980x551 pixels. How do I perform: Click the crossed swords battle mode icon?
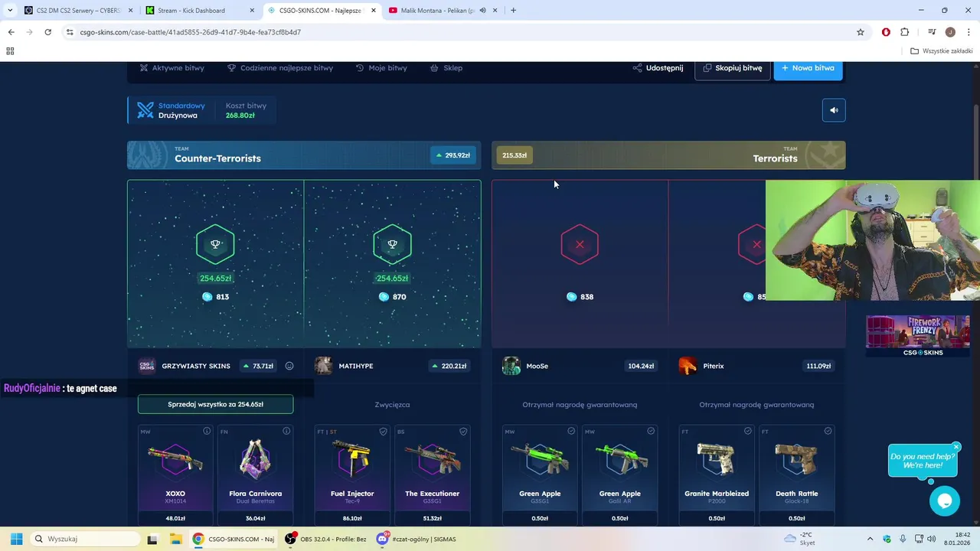[145, 110]
